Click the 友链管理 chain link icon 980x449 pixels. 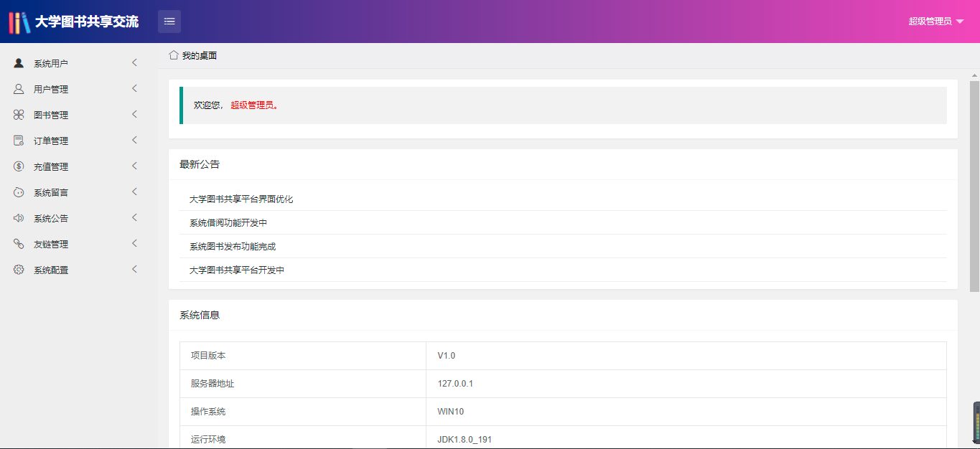[x=19, y=244]
